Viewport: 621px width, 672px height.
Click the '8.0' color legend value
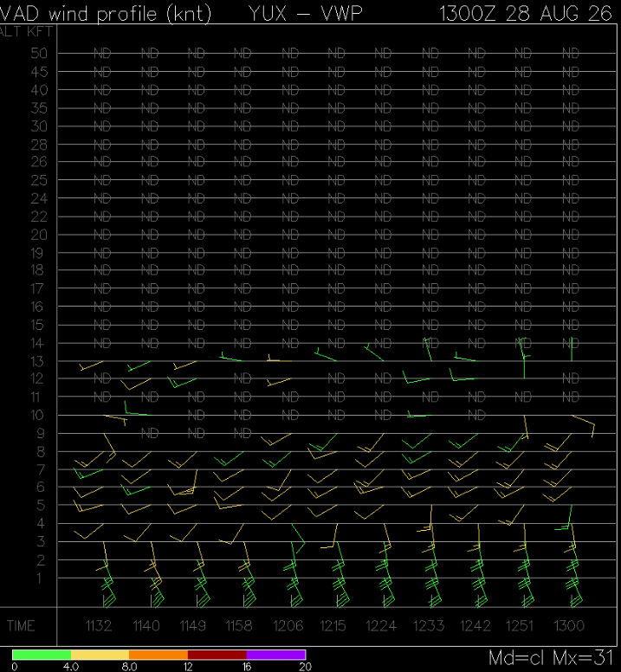click(129, 667)
